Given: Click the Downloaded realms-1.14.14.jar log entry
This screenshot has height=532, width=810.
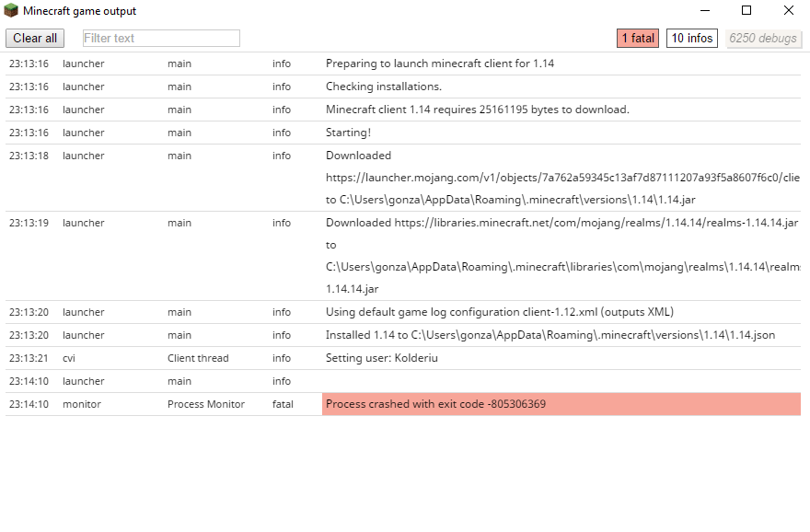Looking at the screenshot, I should [561, 223].
